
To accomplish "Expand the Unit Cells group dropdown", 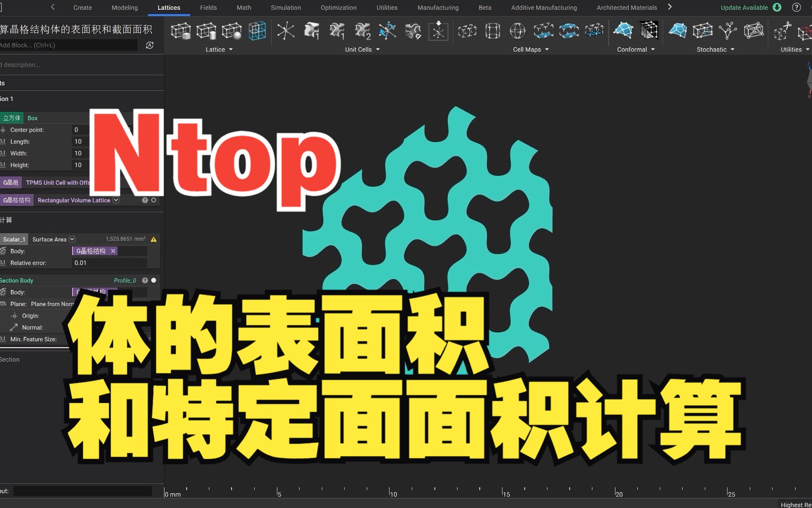I will click(378, 49).
